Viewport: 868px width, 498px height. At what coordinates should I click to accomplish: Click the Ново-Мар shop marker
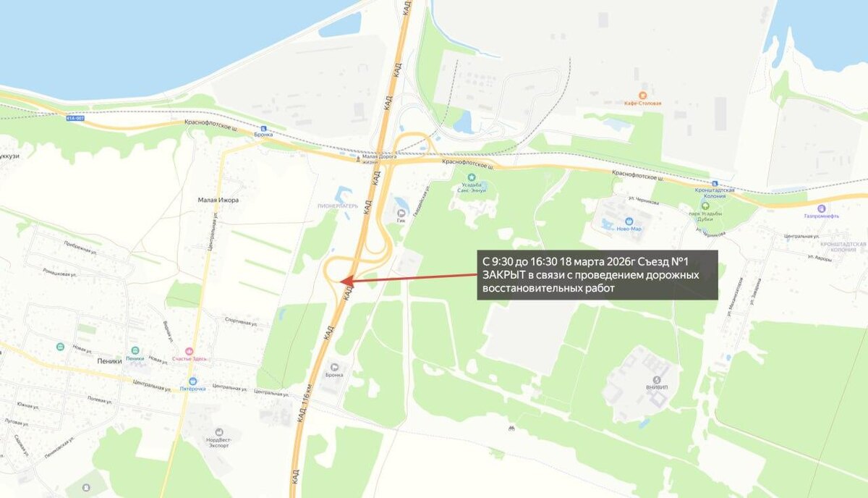[x=629, y=221]
